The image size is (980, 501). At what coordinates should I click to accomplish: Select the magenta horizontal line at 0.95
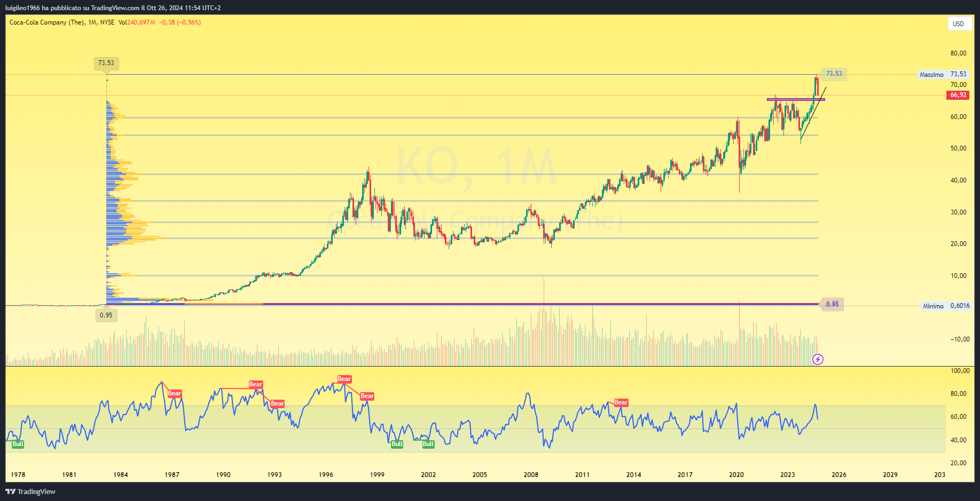pyautogui.click(x=540, y=304)
